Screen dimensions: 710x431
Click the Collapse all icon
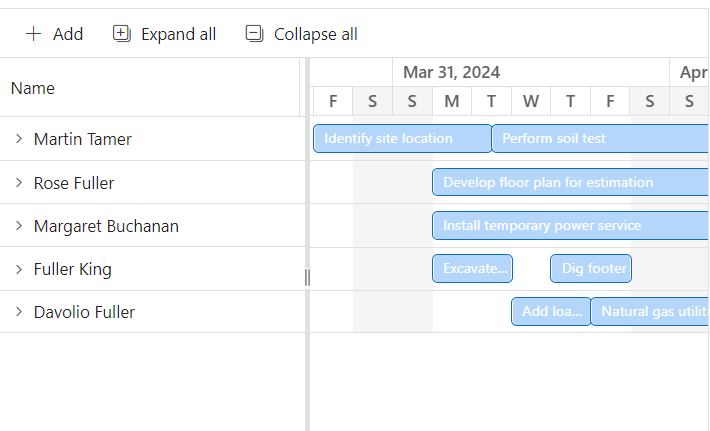(x=255, y=34)
